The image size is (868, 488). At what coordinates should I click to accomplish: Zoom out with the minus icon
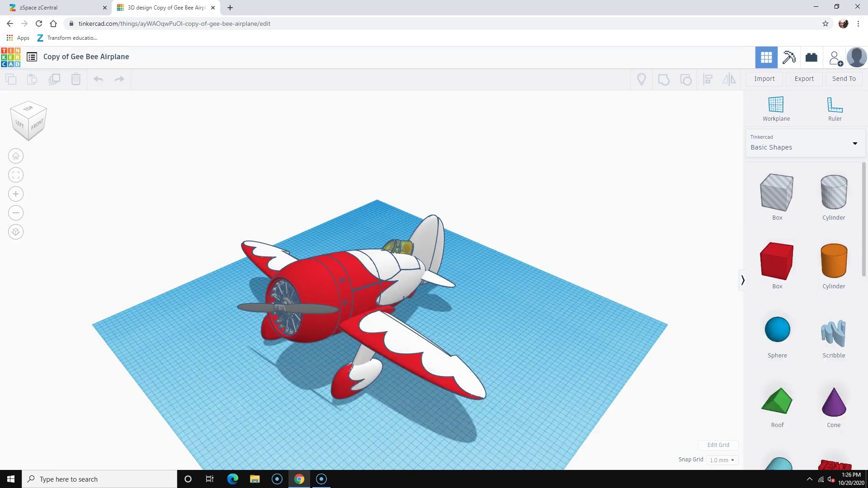(16, 213)
